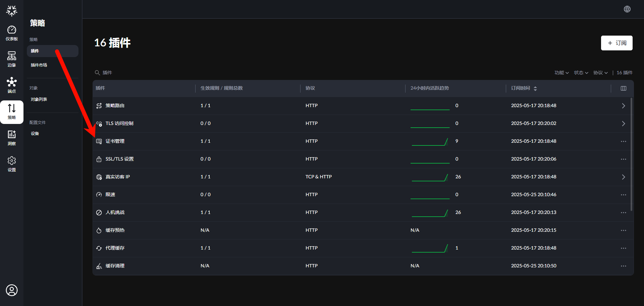
Task: Open the 洞察 insights sidebar icon
Action: pyautogui.click(x=12, y=138)
